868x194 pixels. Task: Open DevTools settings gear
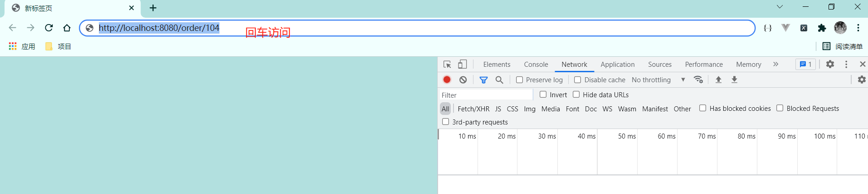point(830,65)
